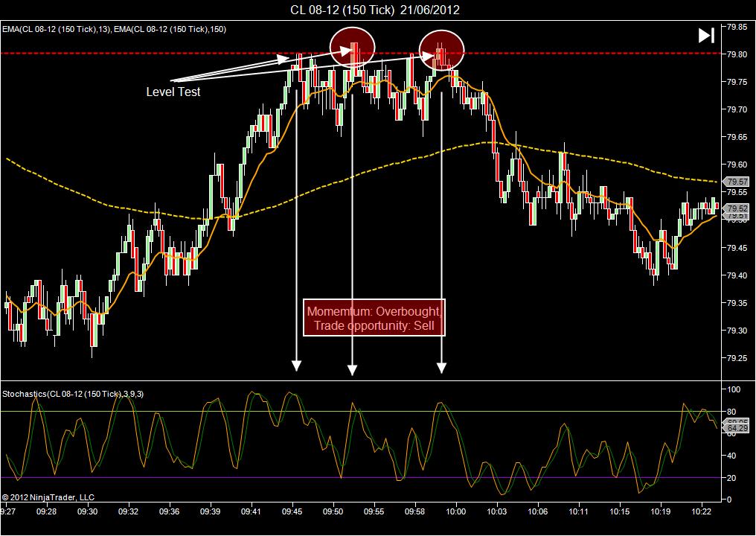Click the 79.35 price axis label
Viewport: 756px width, 536px height.
[x=737, y=303]
